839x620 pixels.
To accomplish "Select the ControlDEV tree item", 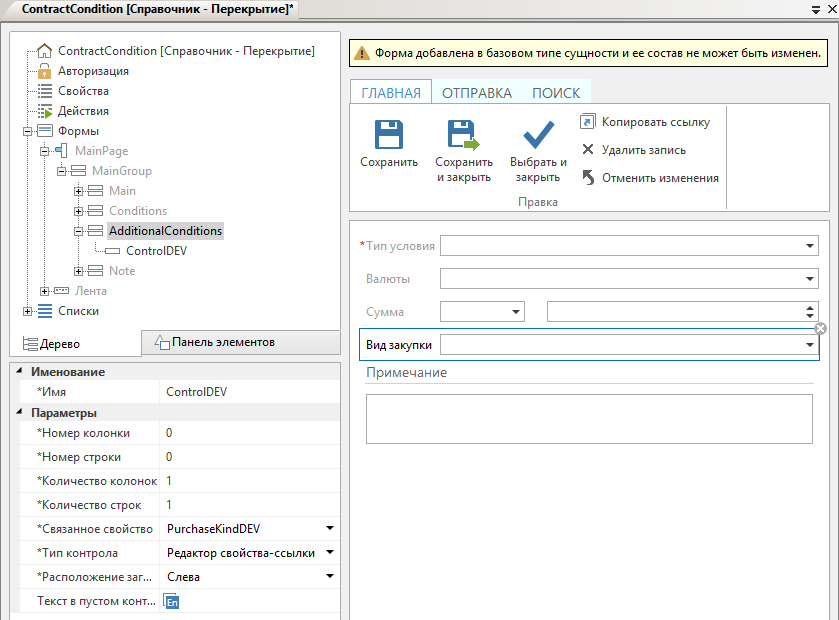I will tap(156, 251).
